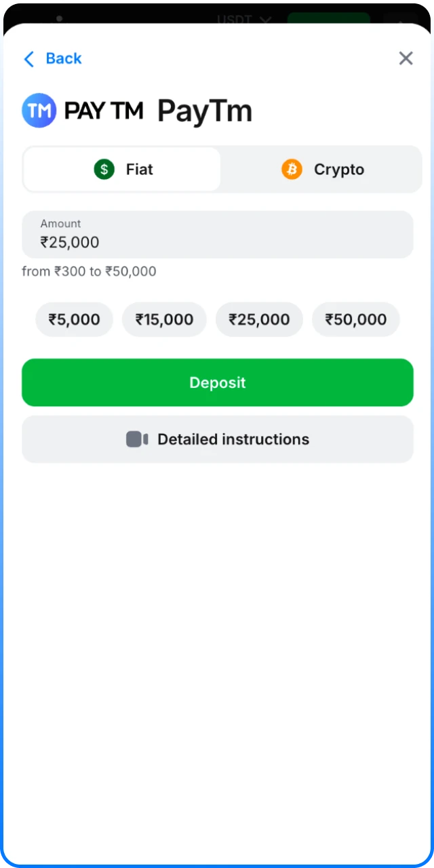Image resolution: width=434 pixels, height=868 pixels.
Task: Click the video camera icon beside Detailed instructions
Action: pos(137,439)
